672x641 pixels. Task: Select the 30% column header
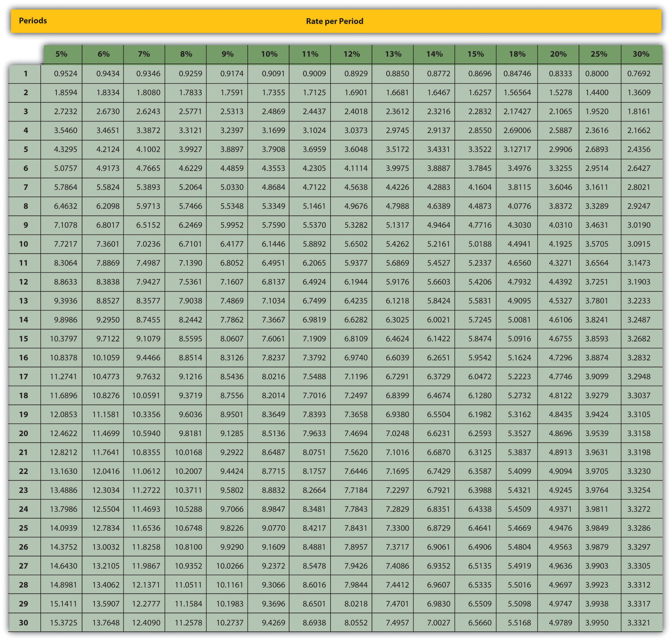click(x=641, y=54)
